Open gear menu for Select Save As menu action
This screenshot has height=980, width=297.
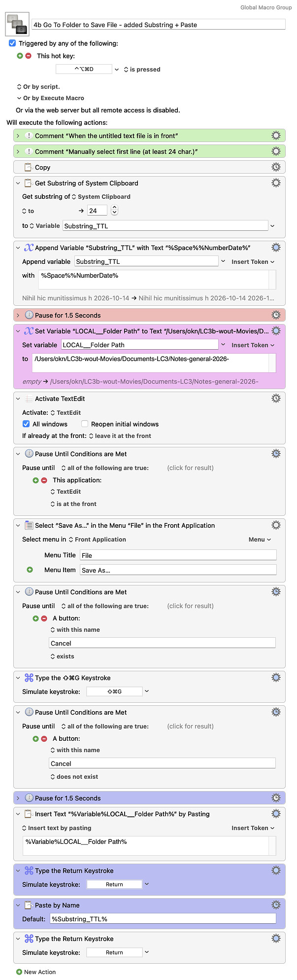[x=276, y=525]
